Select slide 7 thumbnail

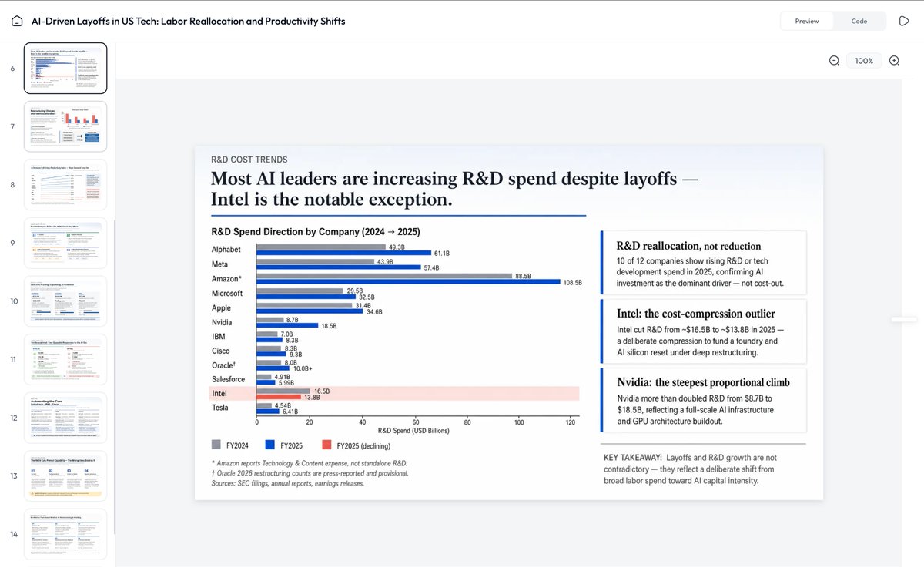pyautogui.click(x=65, y=126)
